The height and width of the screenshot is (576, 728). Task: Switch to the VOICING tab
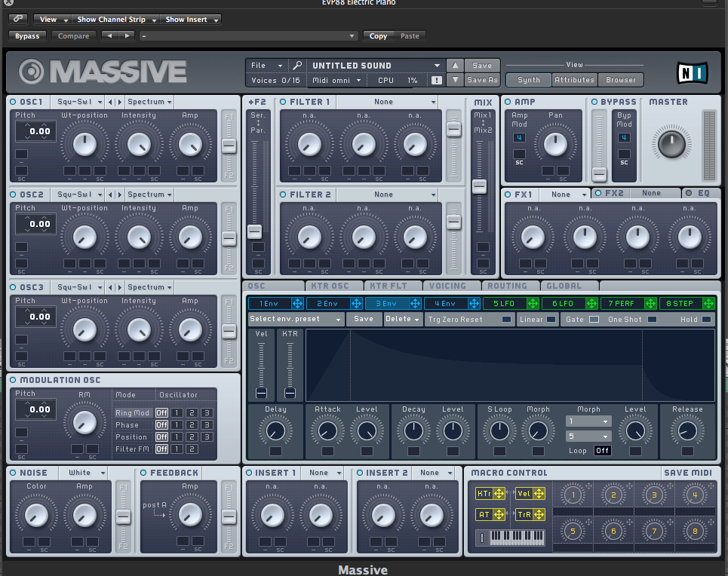click(452, 286)
